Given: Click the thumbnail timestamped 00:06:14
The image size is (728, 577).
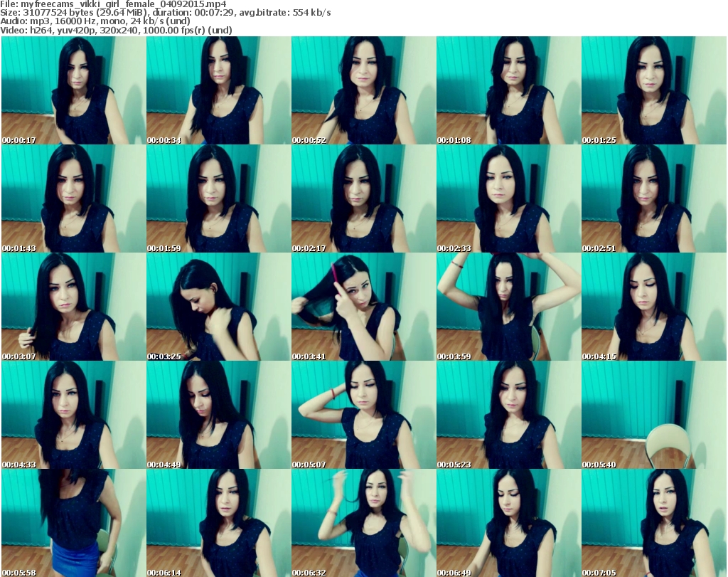Looking at the screenshot, I should point(219,523).
